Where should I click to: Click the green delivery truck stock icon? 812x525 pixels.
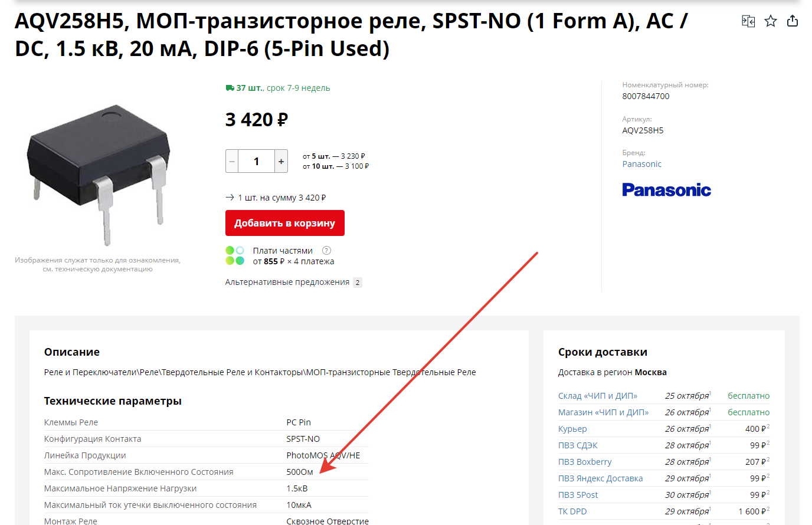pos(230,88)
